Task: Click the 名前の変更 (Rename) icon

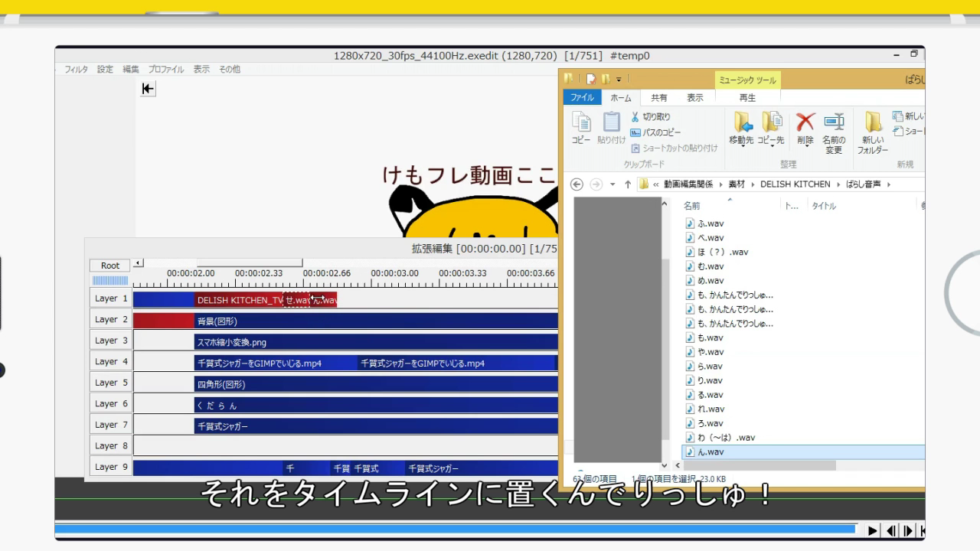Action: [834, 130]
